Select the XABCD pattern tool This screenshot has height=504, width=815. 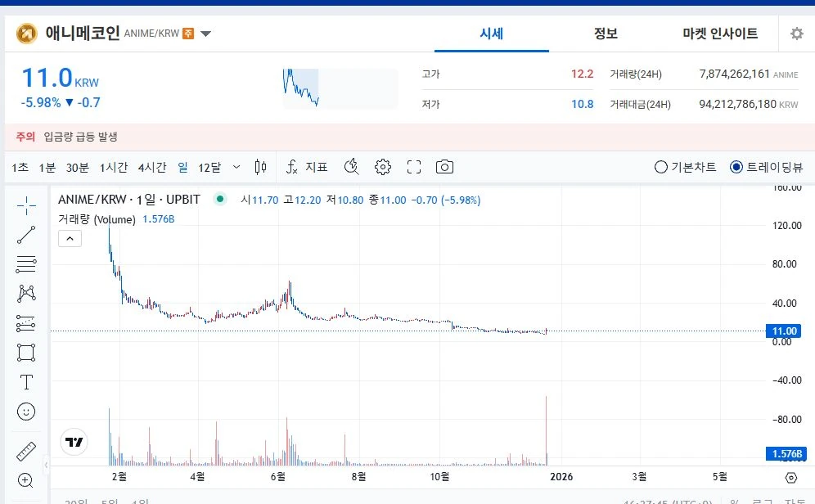pyautogui.click(x=26, y=294)
